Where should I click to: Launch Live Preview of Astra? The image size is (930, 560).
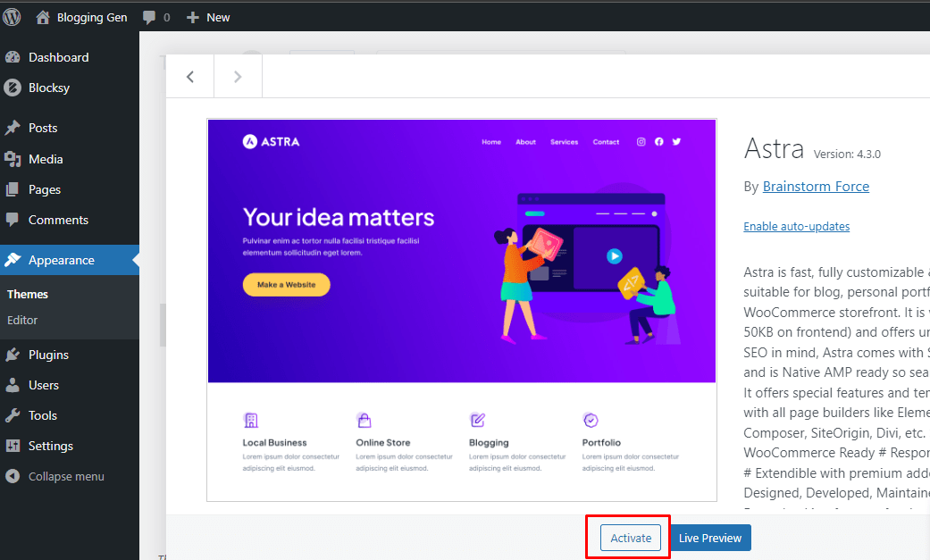[x=709, y=538]
